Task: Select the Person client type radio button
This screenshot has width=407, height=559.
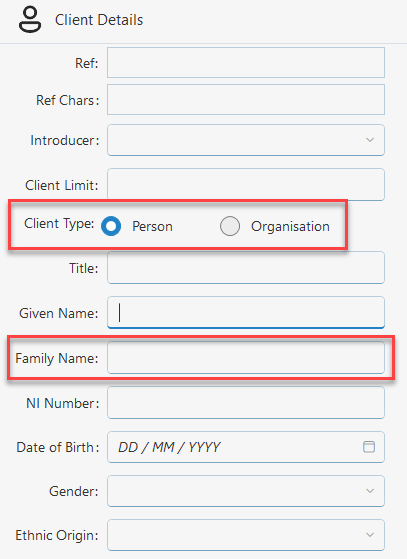Action: [111, 226]
